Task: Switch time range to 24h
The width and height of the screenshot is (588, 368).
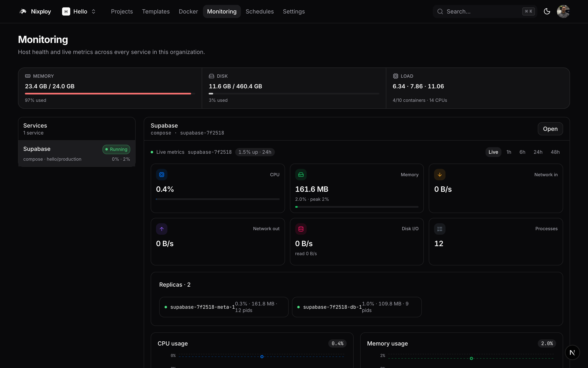Action: tap(538, 152)
